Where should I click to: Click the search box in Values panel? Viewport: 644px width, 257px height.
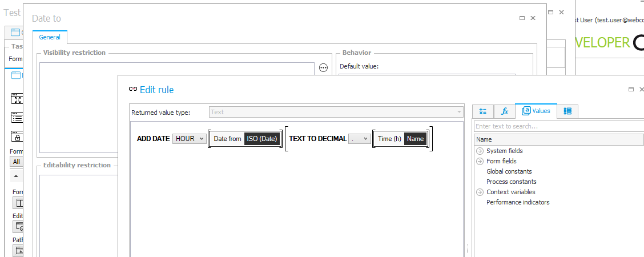[557, 126]
